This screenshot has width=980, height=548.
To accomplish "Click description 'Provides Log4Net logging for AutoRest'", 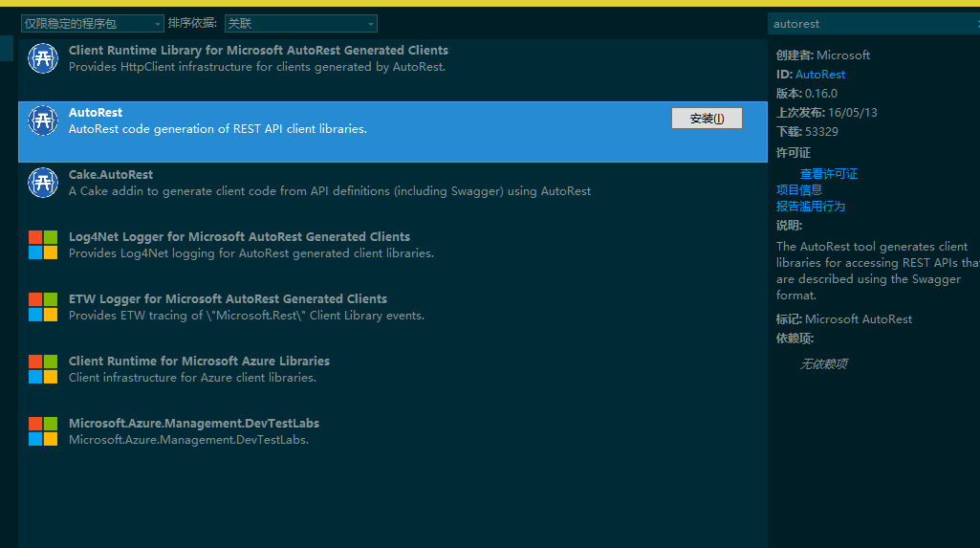I will pyautogui.click(x=250, y=253).
